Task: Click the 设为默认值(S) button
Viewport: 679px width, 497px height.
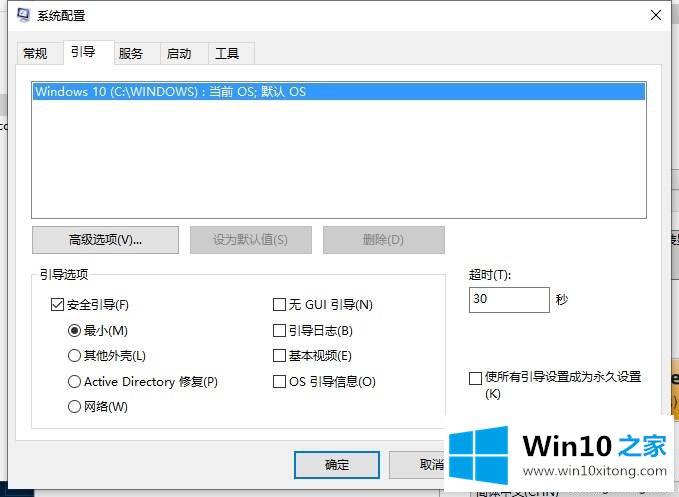Action: coord(251,239)
